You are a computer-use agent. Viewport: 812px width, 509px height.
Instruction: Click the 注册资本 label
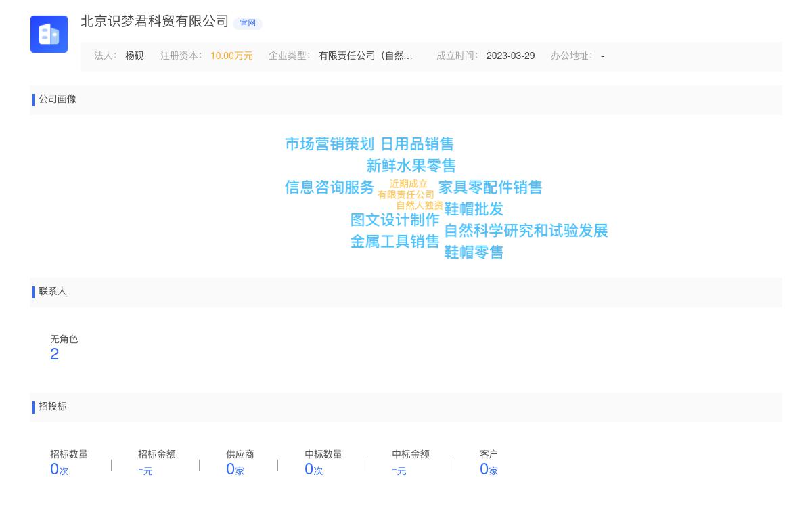[181, 56]
